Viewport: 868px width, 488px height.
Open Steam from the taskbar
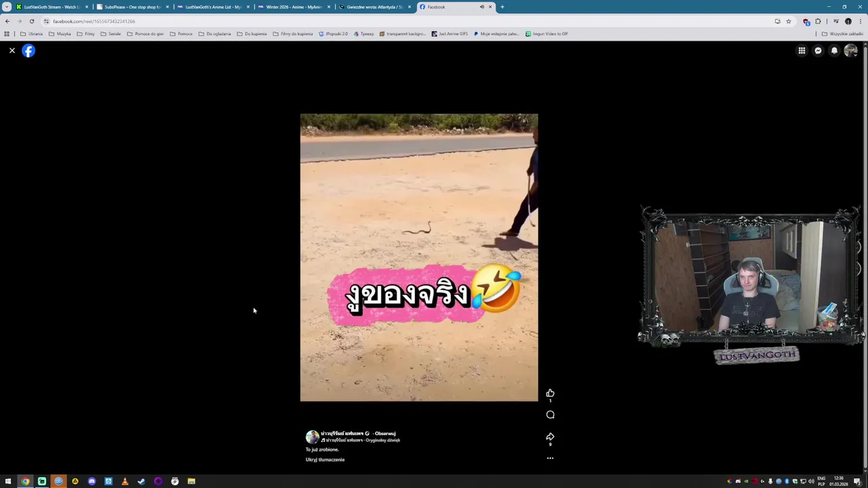[141, 481]
